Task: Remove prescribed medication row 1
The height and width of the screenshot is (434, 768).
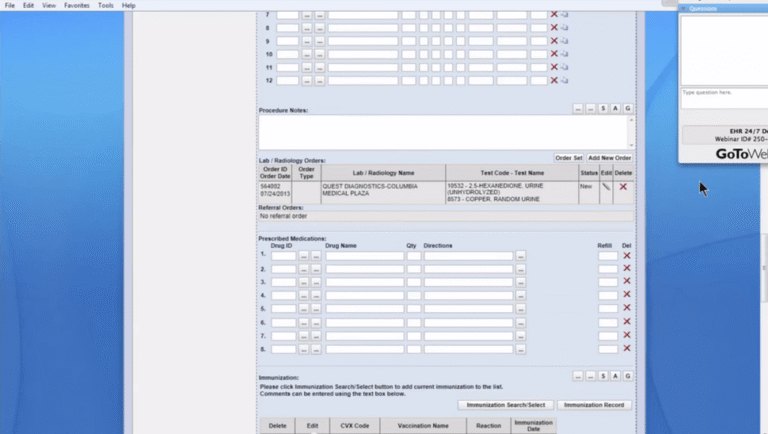Action: point(626,256)
